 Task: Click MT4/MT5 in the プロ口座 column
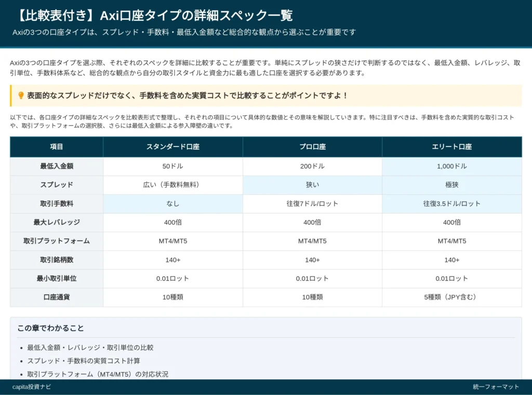point(312,241)
